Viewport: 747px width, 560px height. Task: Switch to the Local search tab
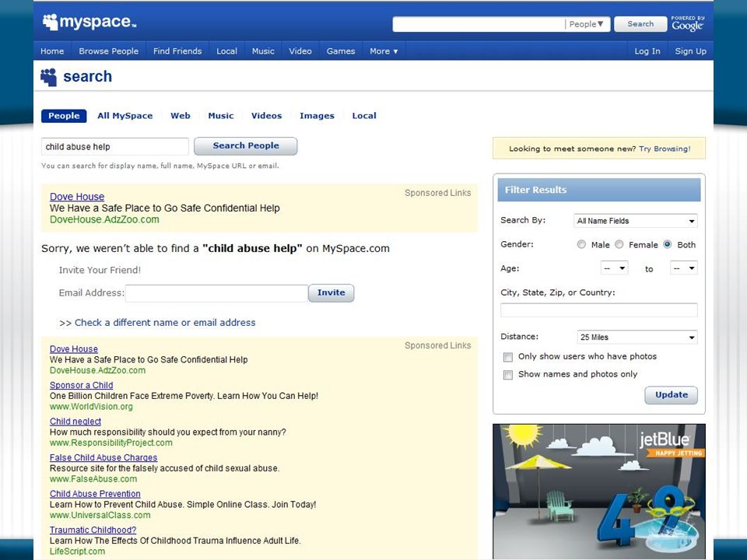click(x=364, y=116)
